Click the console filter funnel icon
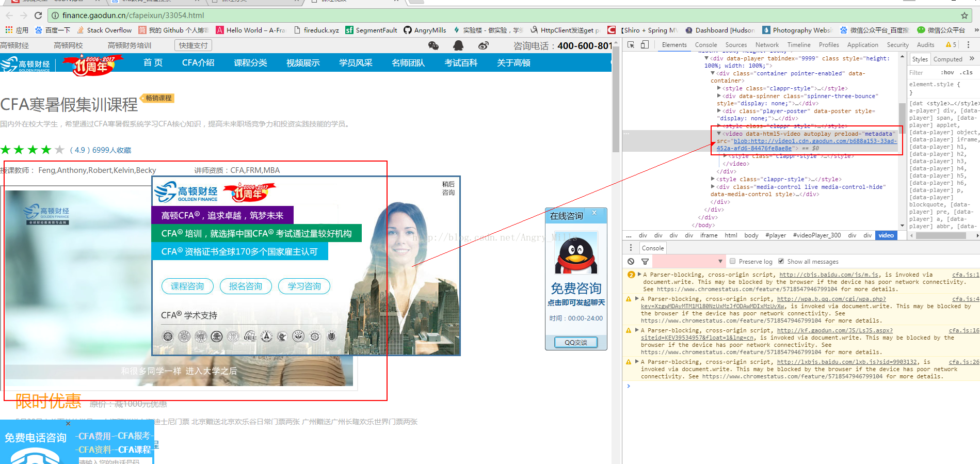The height and width of the screenshot is (464, 980). 645,261
